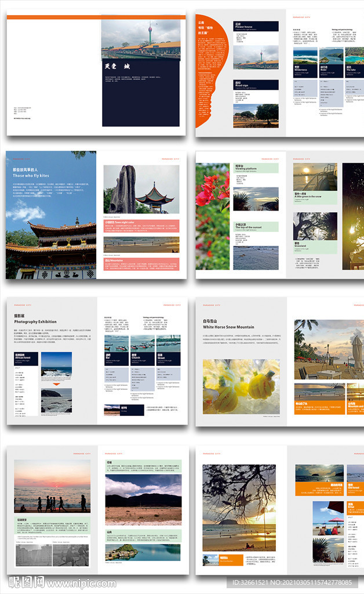The image size is (364, 594).
Task: Open the tree and red soil photo under Road sign
Action: click(256, 116)
